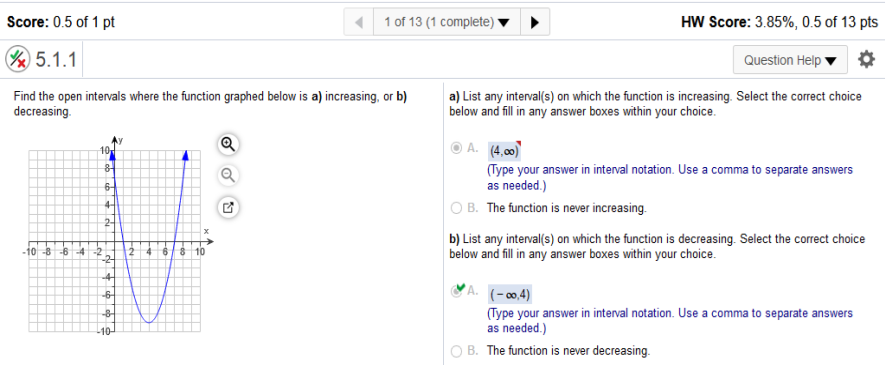
Task: Go to the next question arrow
Action: [x=535, y=22]
